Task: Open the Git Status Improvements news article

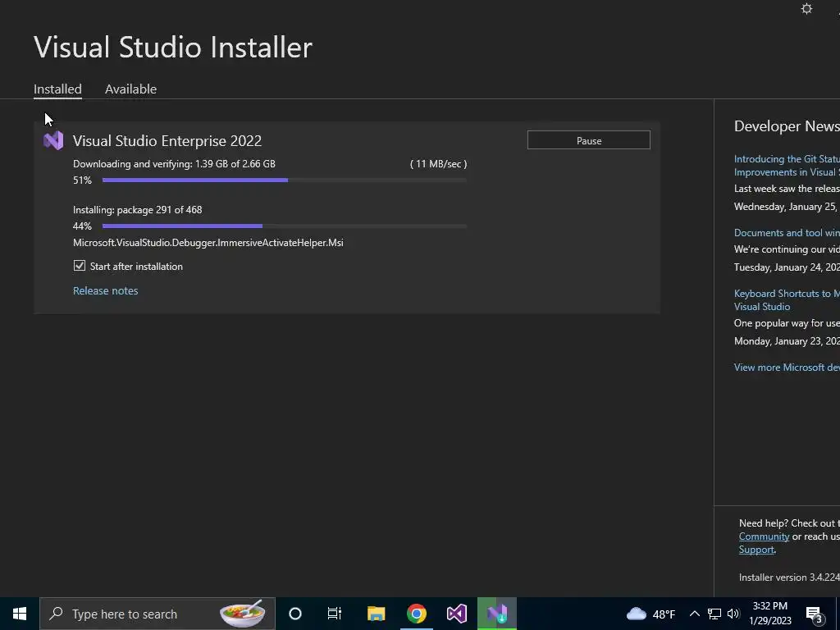Action: pos(787,166)
